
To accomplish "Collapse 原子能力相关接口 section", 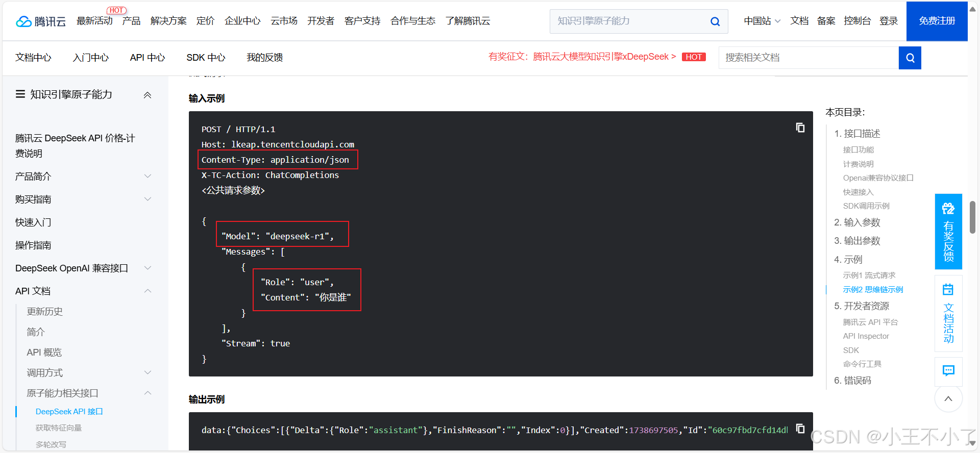I will click(x=148, y=393).
